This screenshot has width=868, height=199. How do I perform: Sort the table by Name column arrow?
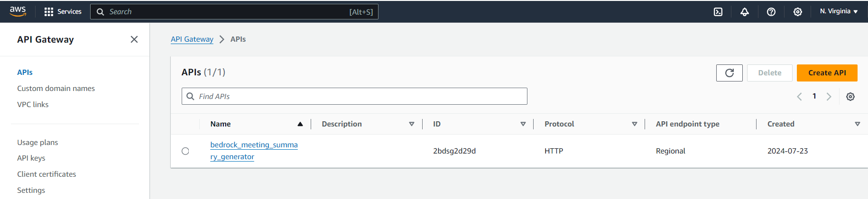pos(300,124)
